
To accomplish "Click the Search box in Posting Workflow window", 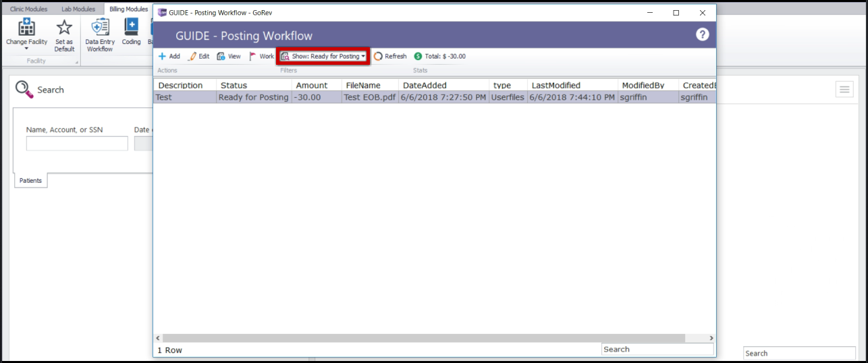I will 657,349.
